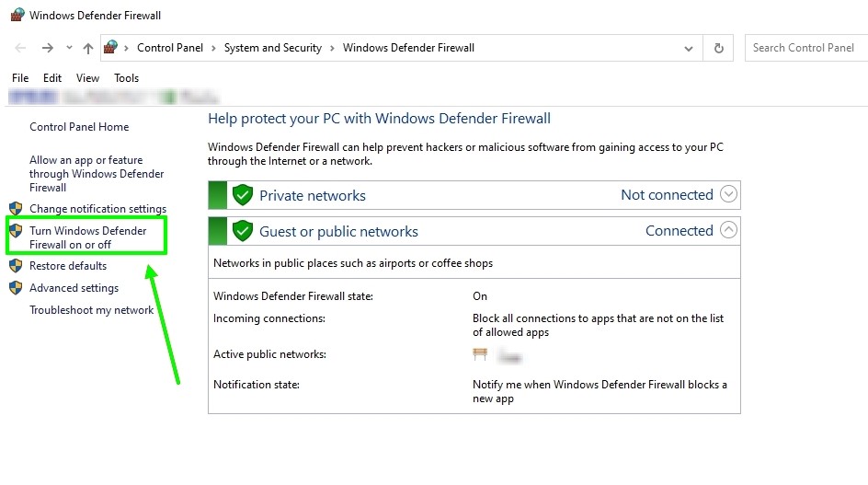Expand the chevron after System and Security
This screenshot has width=868, height=485.
point(332,48)
